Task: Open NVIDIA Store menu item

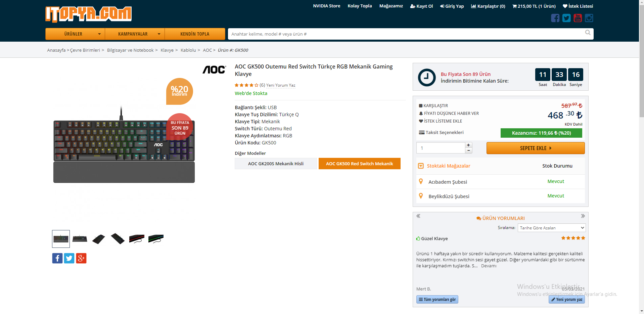Action: (326, 6)
